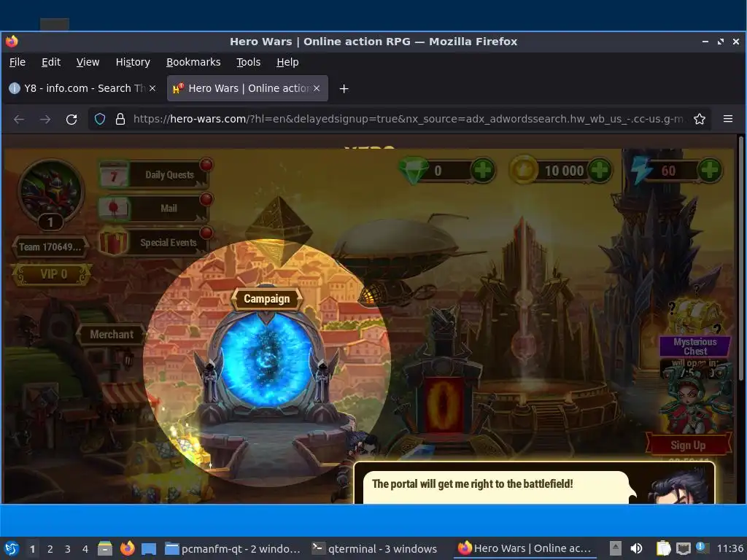Click the Mail envelope icon
The height and width of the screenshot is (560, 747).
[x=114, y=209]
